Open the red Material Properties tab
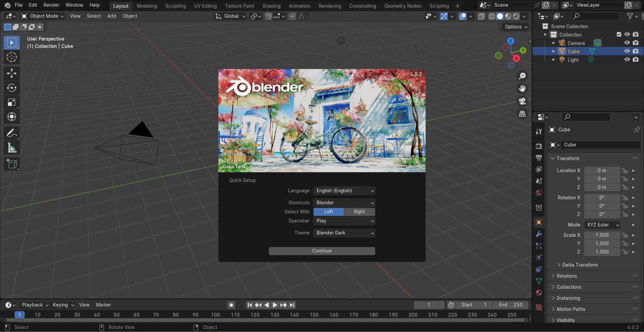This screenshot has height=332, width=644. tap(539, 293)
